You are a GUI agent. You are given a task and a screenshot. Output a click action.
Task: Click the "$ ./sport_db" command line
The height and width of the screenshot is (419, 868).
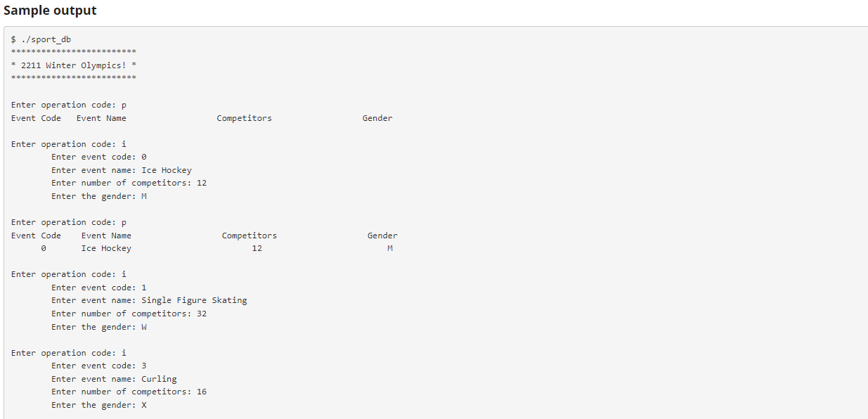click(41, 39)
